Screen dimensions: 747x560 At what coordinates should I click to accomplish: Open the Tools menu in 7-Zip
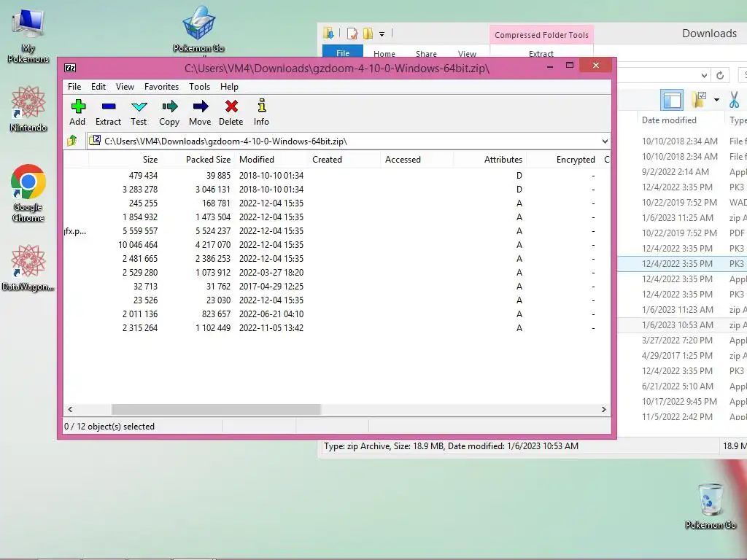point(199,87)
